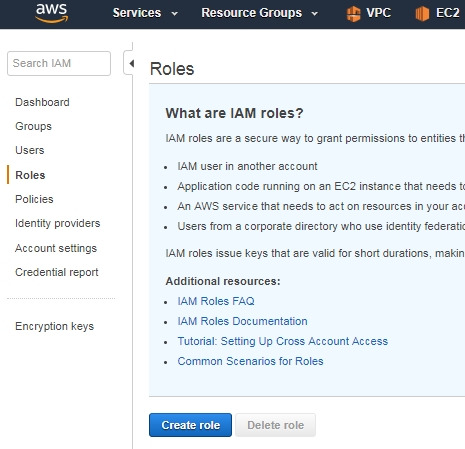Open the Policies section
Viewport: 465px width, 449px height.
(34, 199)
